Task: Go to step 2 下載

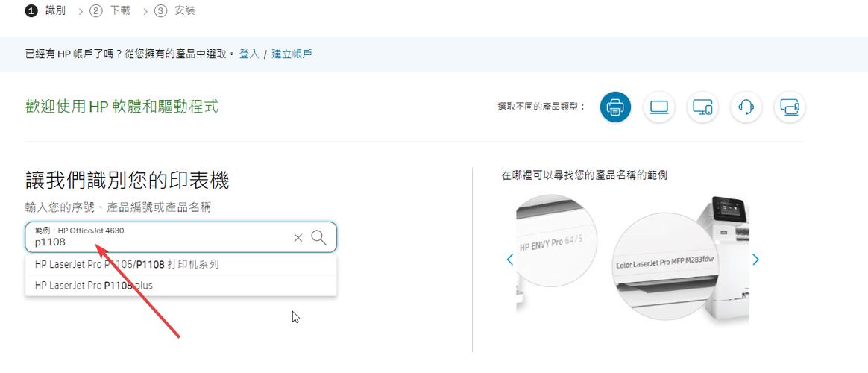Action: pyautogui.click(x=110, y=10)
